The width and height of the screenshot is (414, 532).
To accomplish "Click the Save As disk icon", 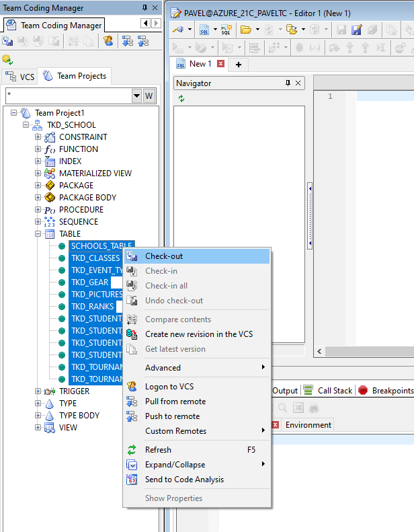I will coord(357,30).
